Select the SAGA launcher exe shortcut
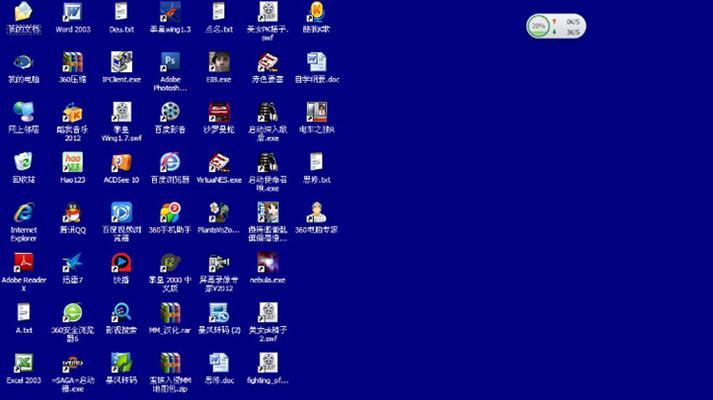Image resolution: width=713 pixels, height=400 pixels. click(73, 363)
